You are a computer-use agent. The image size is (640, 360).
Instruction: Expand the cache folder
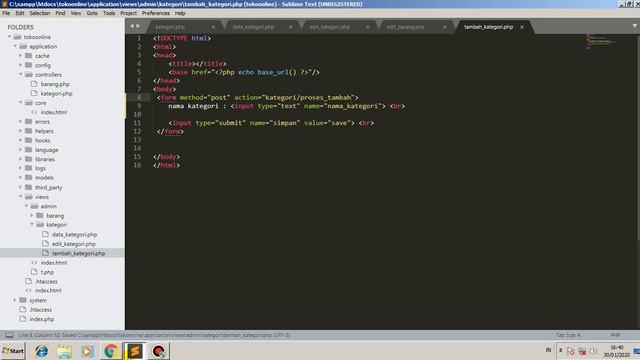(x=21, y=56)
